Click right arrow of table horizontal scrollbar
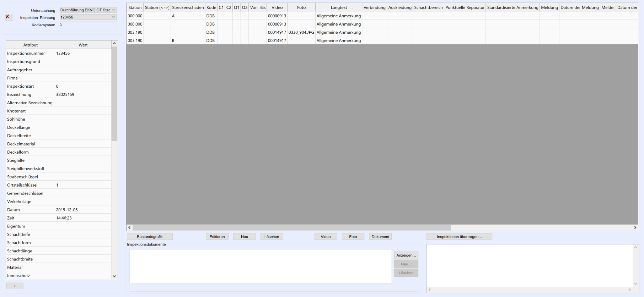644x297 pixels. pyautogui.click(x=635, y=227)
